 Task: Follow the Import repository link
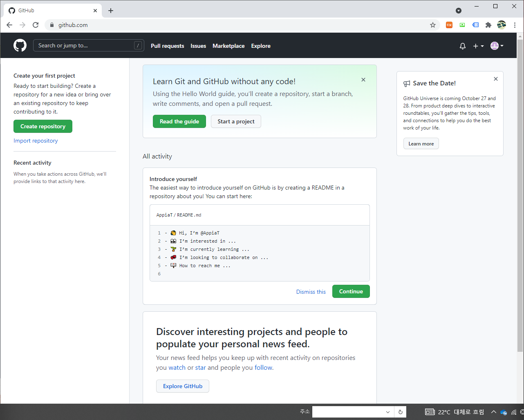pyautogui.click(x=36, y=141)
